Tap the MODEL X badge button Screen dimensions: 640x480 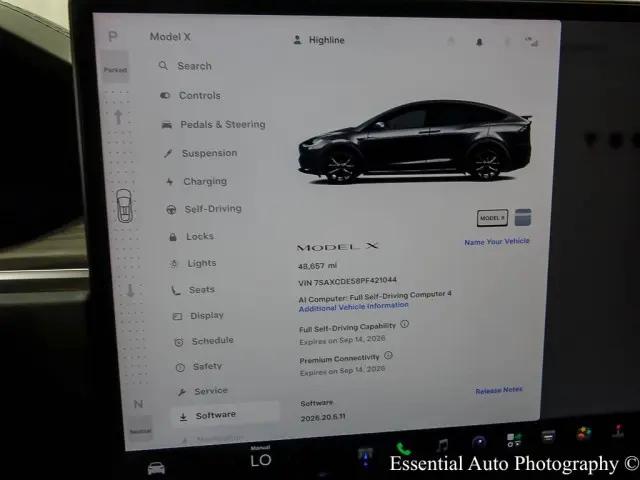click(493, 218)
